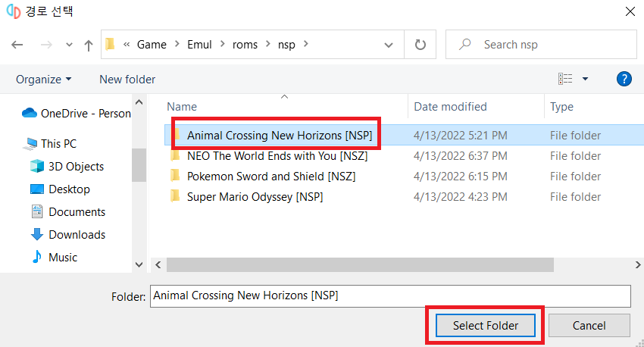Click the sidebar scroll up arrow
The image size is (644, 347).
[x=139, y=102]
